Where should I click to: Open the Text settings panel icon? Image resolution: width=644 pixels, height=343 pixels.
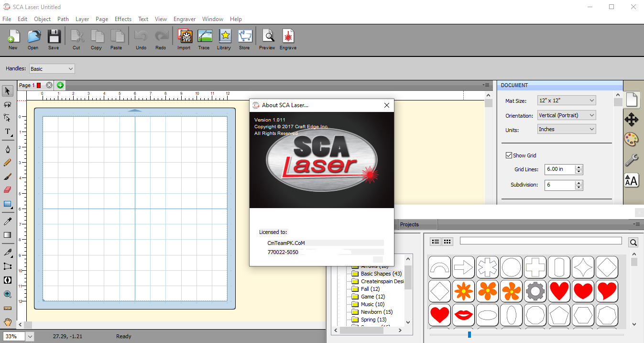click(x=632, y=180)
